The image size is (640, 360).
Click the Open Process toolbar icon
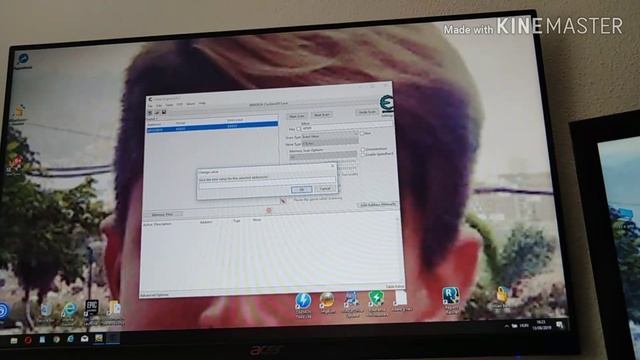click(150, 113)
